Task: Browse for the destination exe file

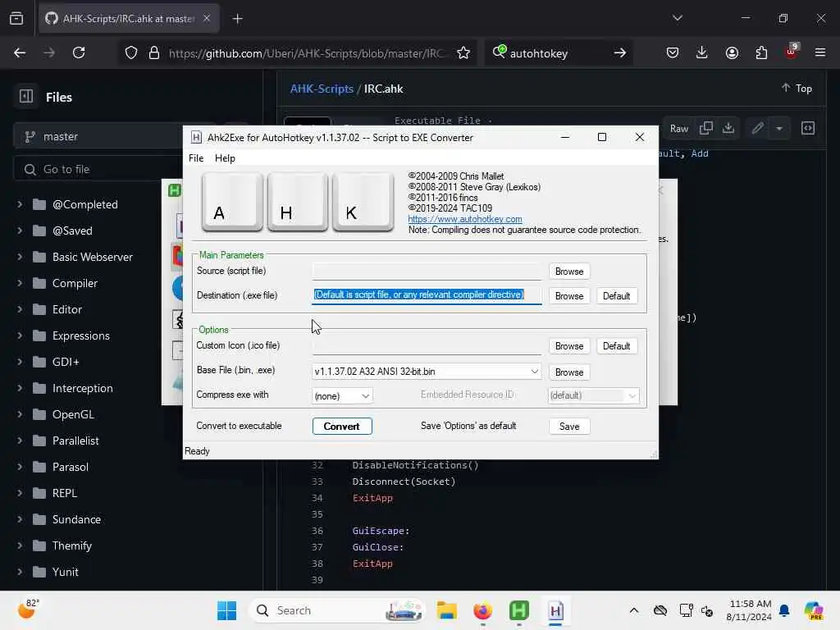Action: (x=569, y=296)
